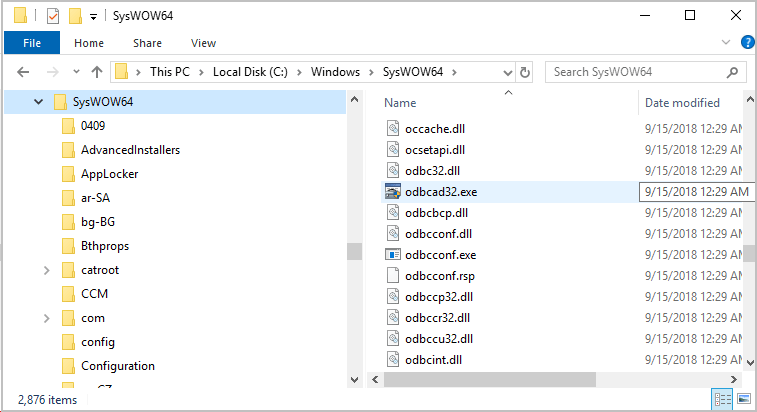This screenshot has width=757, height=412.
Task: Click the odbcad32.exe date modified cell
Action: [x=696, y=192]
